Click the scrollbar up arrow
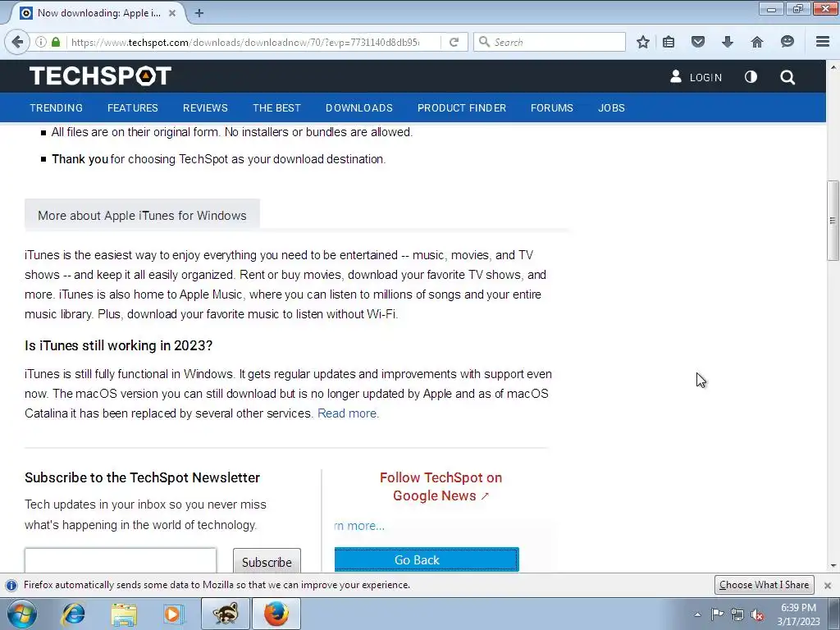The width and height of the screenshot is (840, 630). click(833, 67)
